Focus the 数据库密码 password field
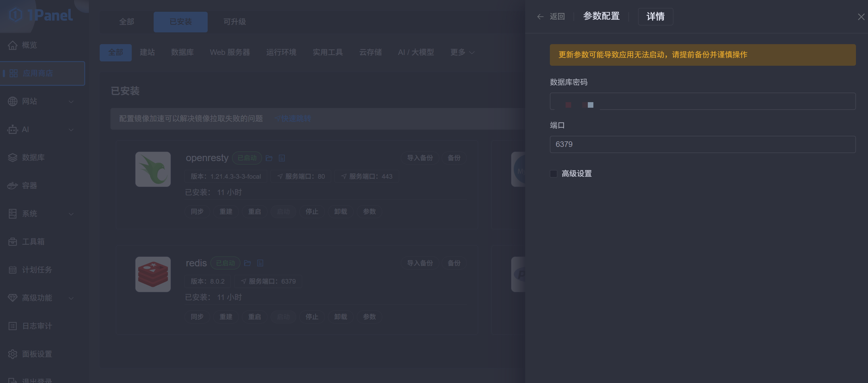The height and width of the screenshot is (383, 868). (x=702, y=101)
